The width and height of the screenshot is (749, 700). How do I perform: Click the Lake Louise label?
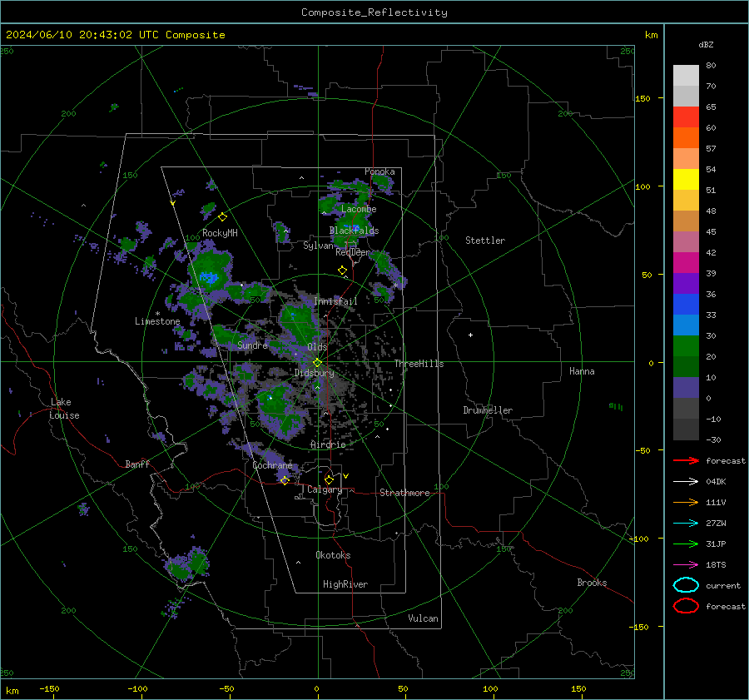coord(64,409)
